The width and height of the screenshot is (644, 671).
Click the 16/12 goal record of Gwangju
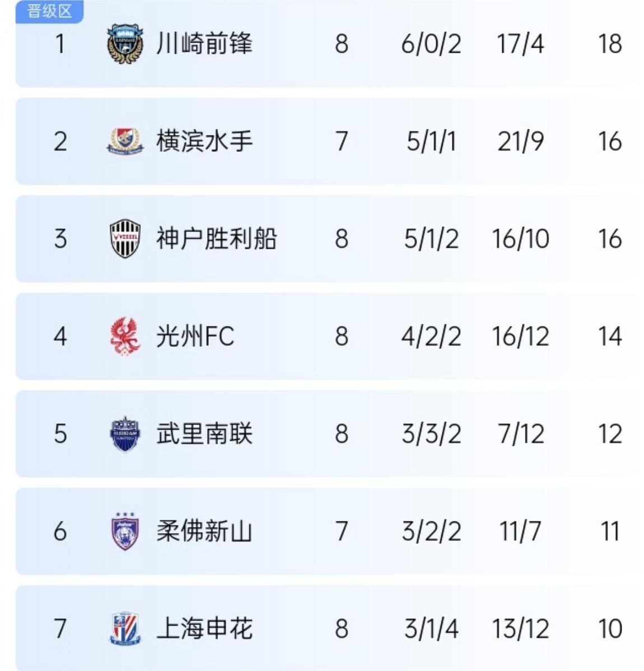[521, 335]
